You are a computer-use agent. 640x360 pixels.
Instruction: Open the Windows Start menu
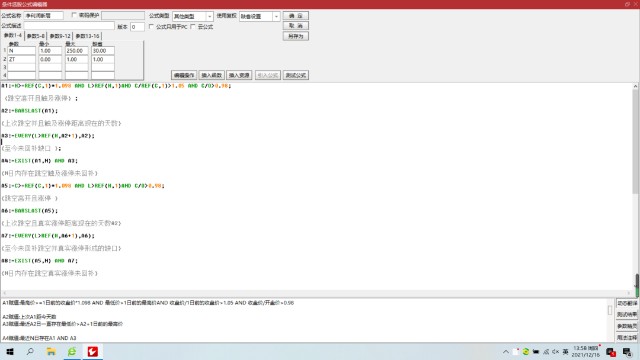coord(10,351)
